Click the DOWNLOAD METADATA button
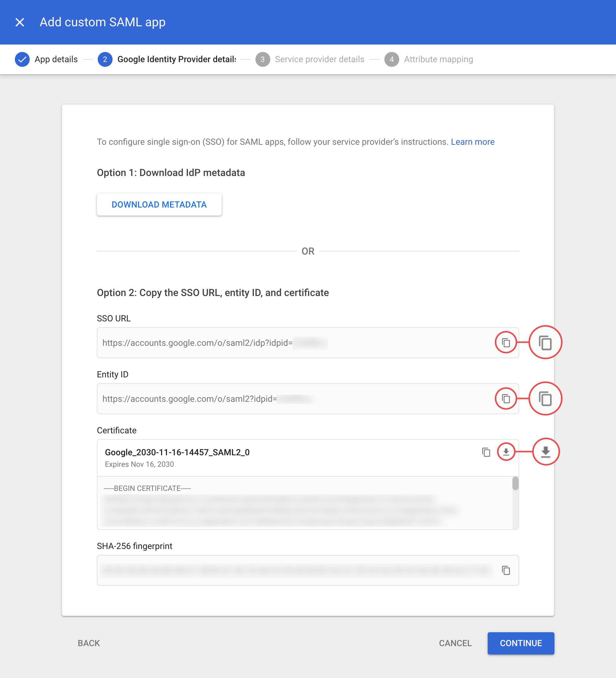Image resolution: width=616 pixels, height=678 pixels. 159,204
